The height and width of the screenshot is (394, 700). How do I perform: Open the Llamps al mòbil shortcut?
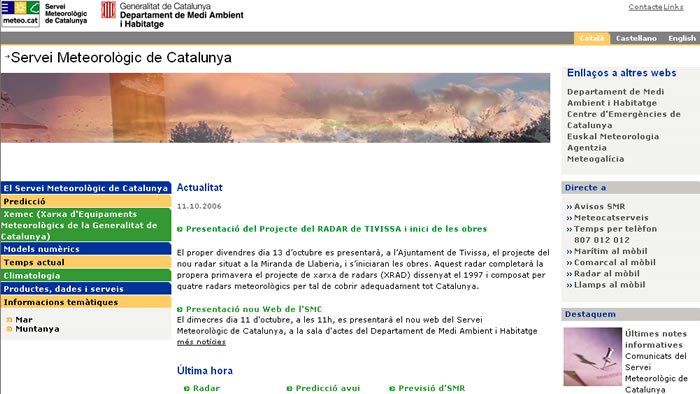609,285
